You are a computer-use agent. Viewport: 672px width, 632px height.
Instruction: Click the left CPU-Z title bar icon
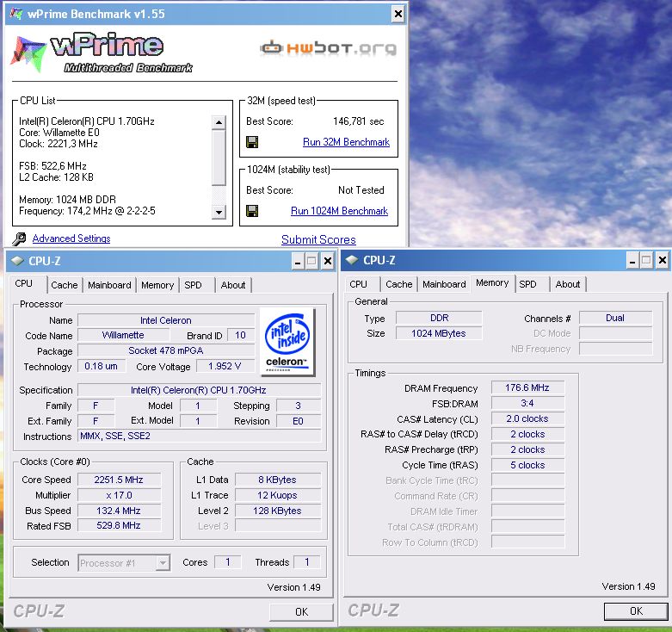pyautogui.click(x=17, y=261)
